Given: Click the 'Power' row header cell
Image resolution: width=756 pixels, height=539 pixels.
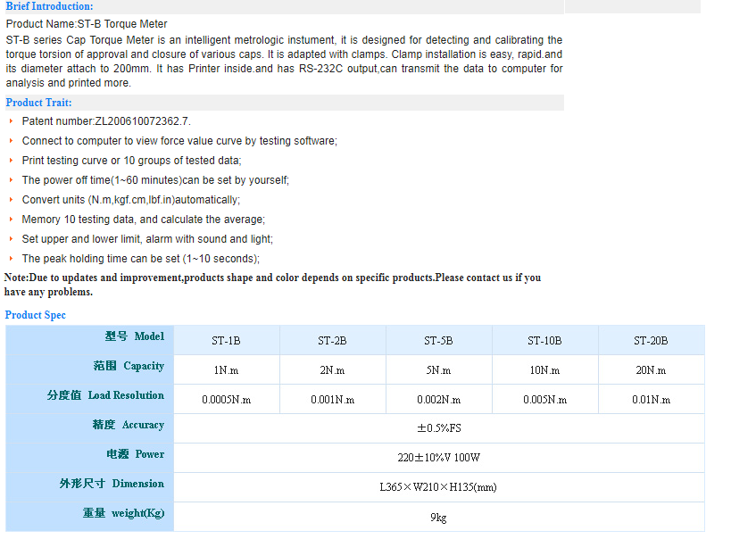Looking at the screenshot, I should 89,458.
